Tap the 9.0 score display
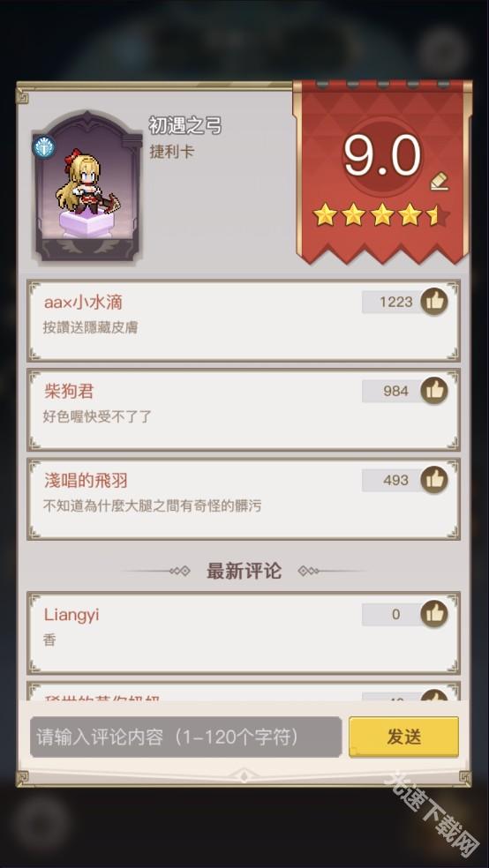Screen dimensions: 489x868 click(x=382, y=155)
